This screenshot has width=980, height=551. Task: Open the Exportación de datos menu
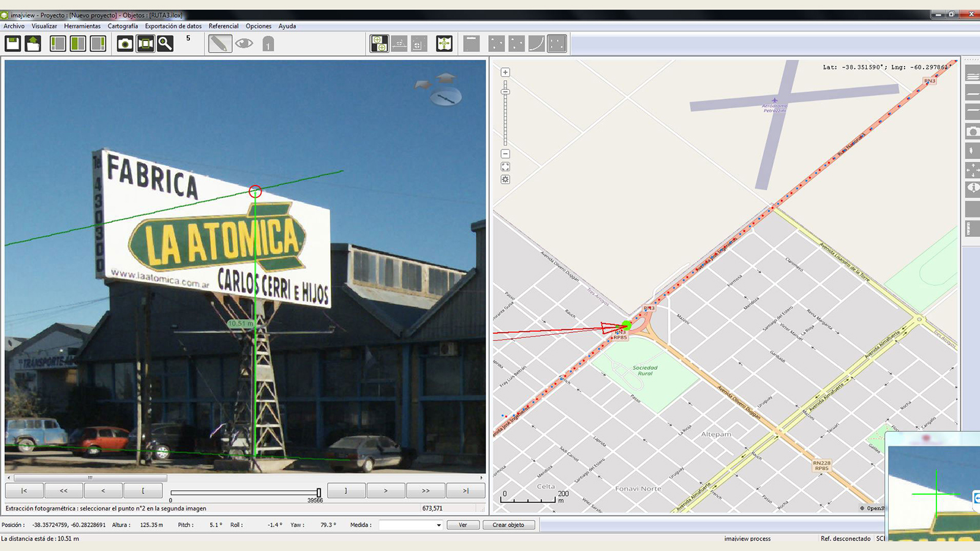(x=173, y=26)
